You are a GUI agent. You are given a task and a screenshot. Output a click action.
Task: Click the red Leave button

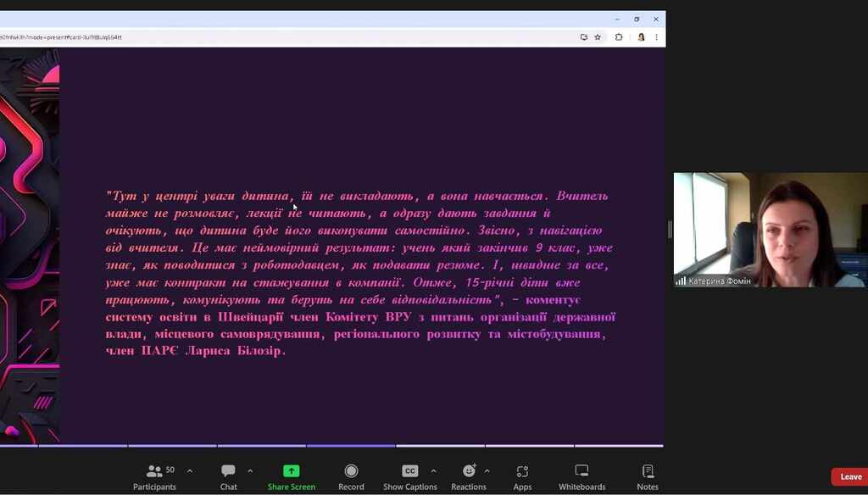850,477
